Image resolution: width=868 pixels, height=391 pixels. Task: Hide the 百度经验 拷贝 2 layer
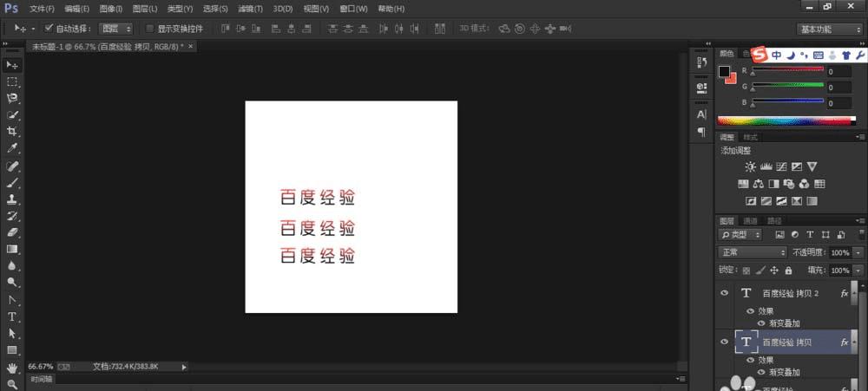(x=724, y=293)
